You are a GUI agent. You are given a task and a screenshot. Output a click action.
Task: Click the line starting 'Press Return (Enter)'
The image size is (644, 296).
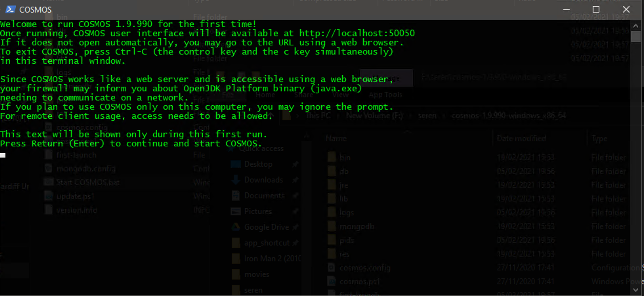tap(131, 143)
